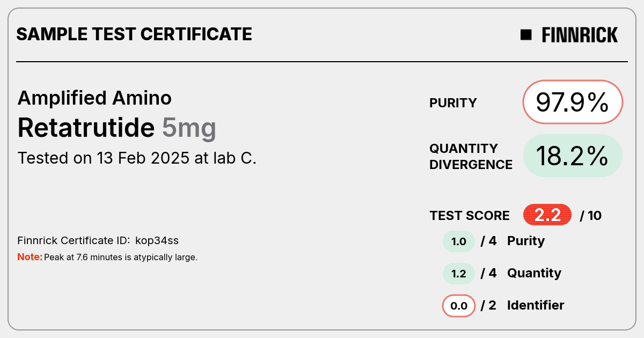
Task: Click the 1.0 purity score pill
Action: [x=459, y=241]
